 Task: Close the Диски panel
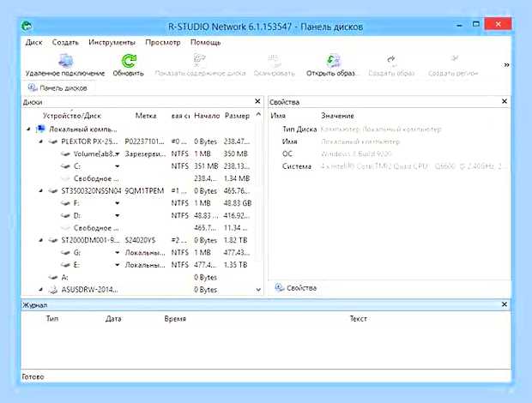pos(257,101)
